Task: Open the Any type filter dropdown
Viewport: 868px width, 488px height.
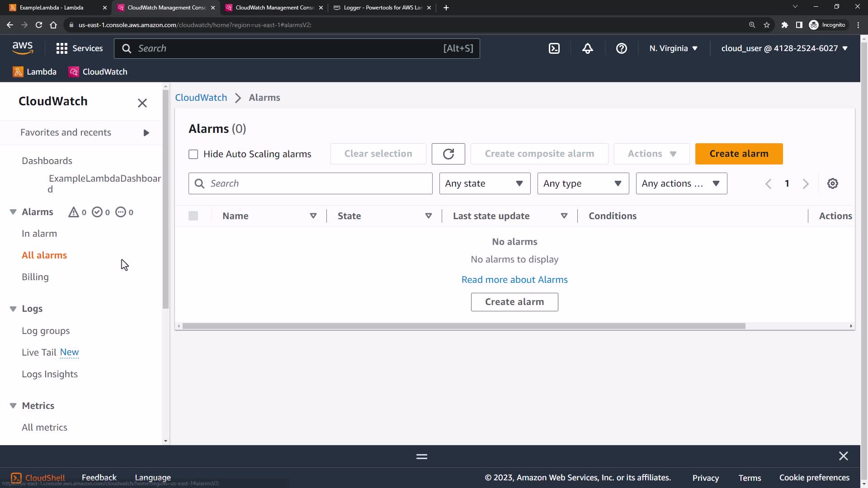Action: [583, 183]
